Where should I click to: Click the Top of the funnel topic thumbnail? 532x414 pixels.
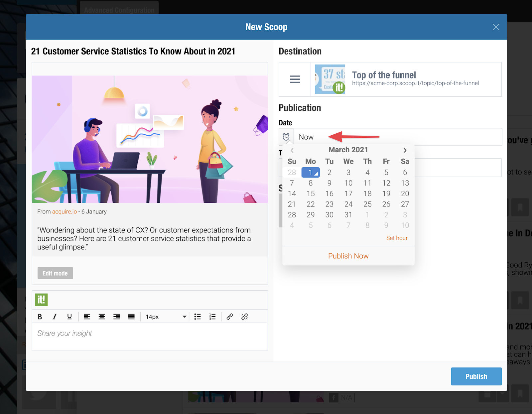pos(330,79)
